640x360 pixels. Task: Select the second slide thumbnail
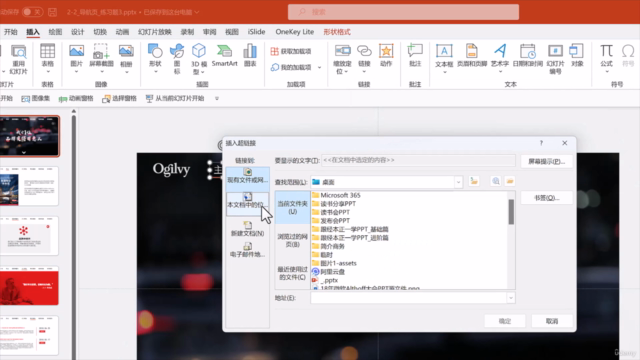click(29, 186)
